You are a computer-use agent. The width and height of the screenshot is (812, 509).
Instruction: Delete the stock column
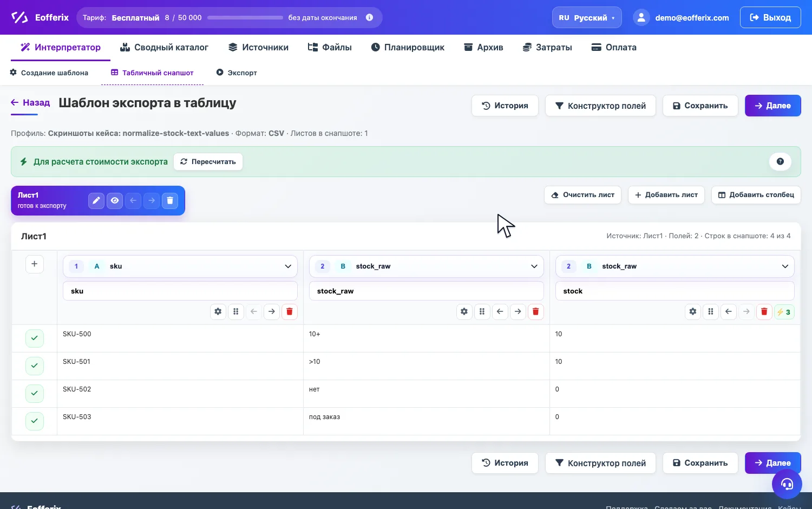click(764, 311)
